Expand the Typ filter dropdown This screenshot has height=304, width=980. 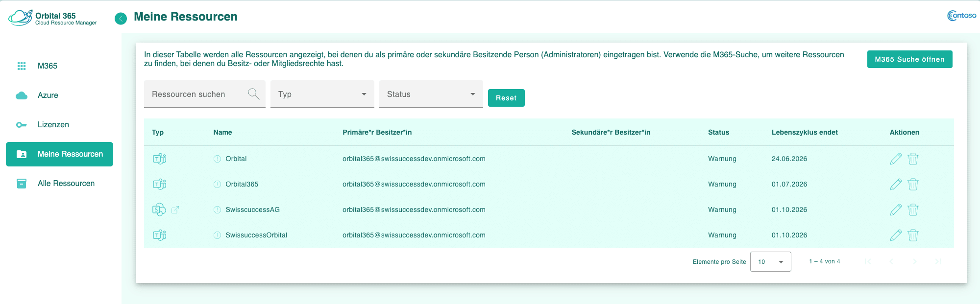coord(322,94)
